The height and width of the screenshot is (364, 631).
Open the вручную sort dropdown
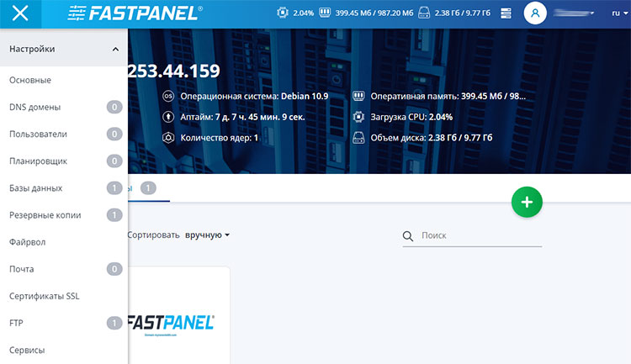coord(207,235)
